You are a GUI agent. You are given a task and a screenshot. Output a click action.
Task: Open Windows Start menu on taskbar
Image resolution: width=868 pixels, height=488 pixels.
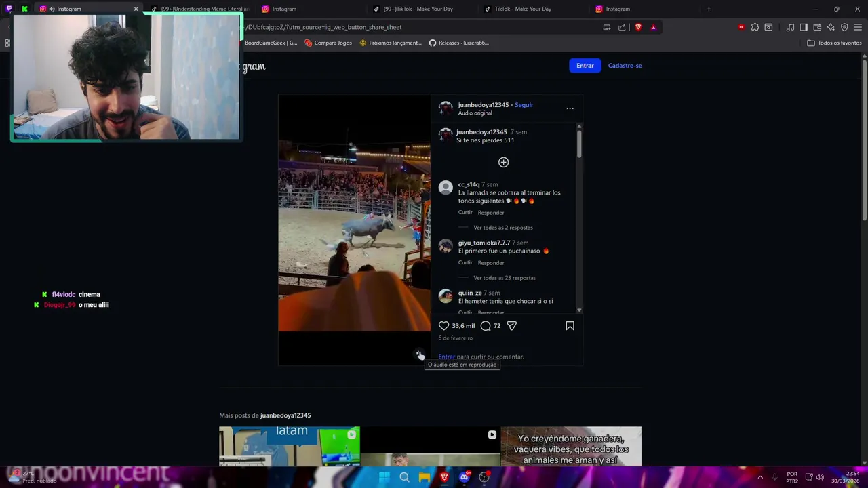point(384,477)
